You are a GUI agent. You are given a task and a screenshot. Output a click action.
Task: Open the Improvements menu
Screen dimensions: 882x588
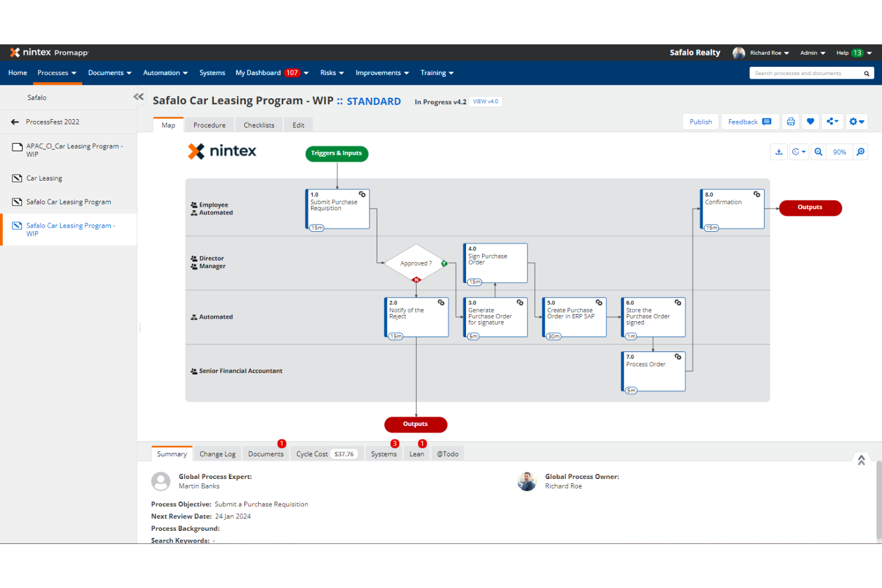[382, 73]
